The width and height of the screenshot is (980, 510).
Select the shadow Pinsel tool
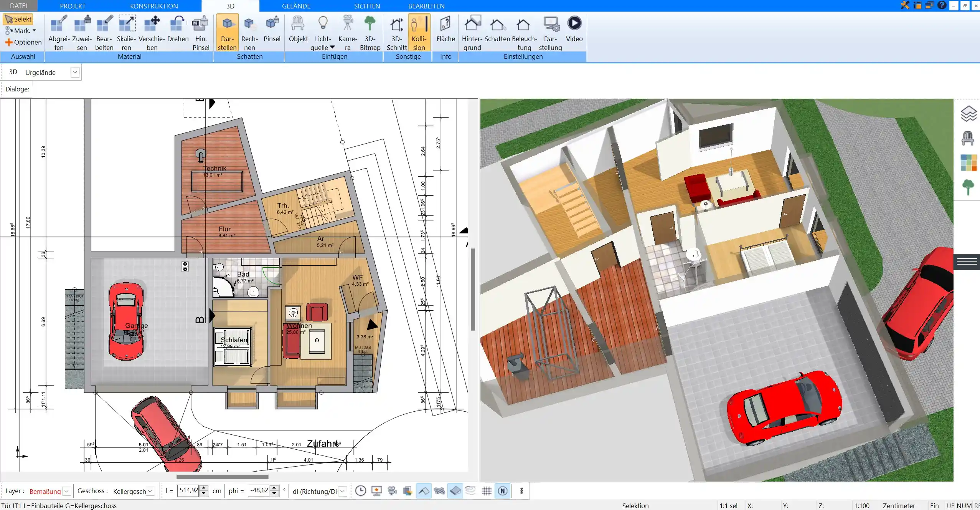point(272,29)
